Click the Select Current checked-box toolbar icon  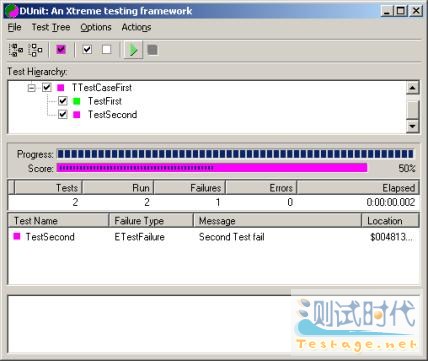point(87,50)
